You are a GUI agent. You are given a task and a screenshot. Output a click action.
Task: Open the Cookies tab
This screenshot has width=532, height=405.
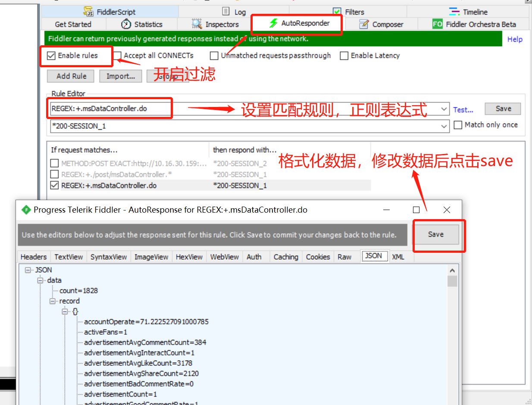(318, 257)
